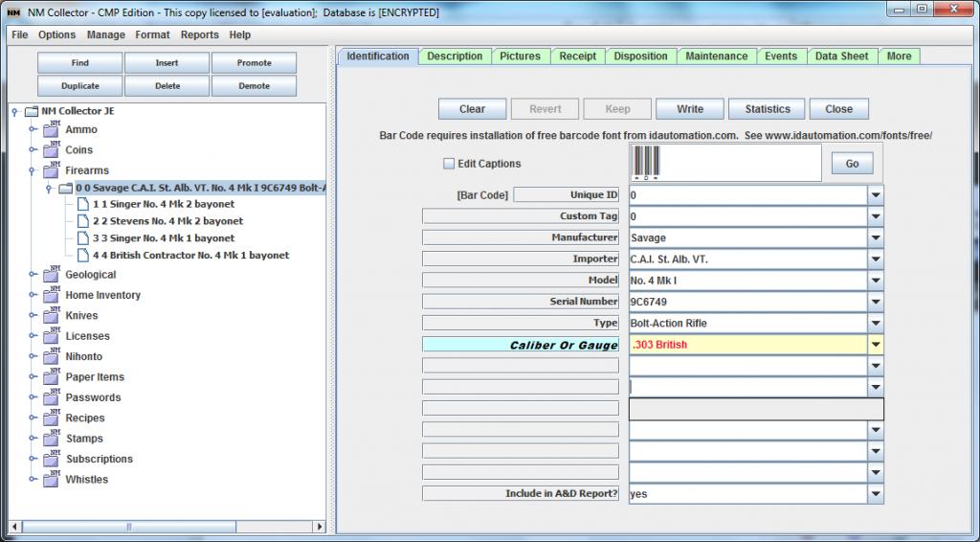Collapse the Firearms tree node

(32, 170)
